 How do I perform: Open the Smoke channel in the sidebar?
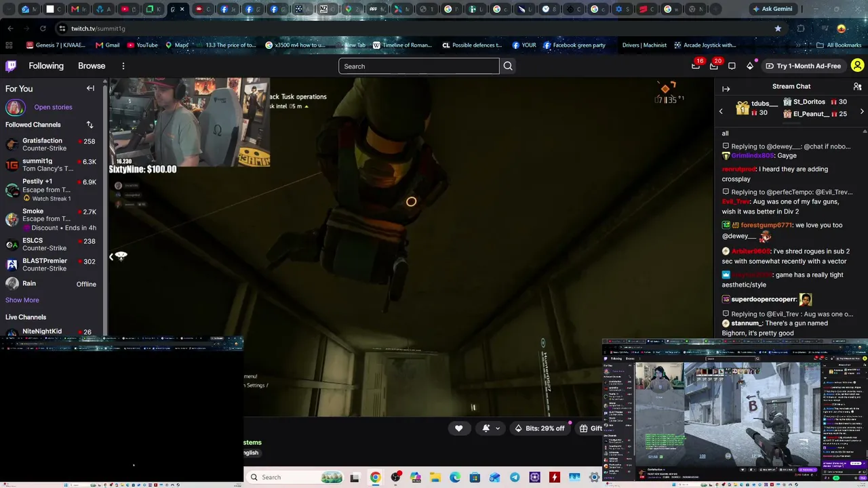52,219
